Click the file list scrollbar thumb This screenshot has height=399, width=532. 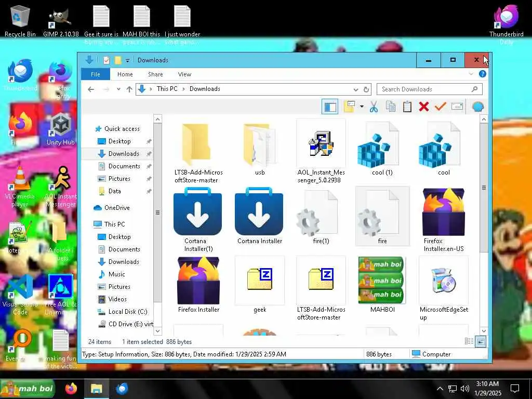pos(484,188)
